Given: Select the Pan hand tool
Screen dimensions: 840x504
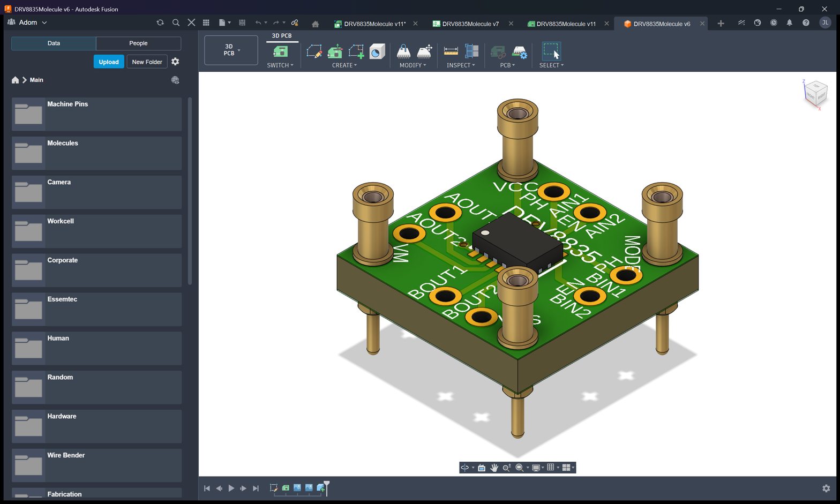Looking at the screenshot, I should (494, 468).
